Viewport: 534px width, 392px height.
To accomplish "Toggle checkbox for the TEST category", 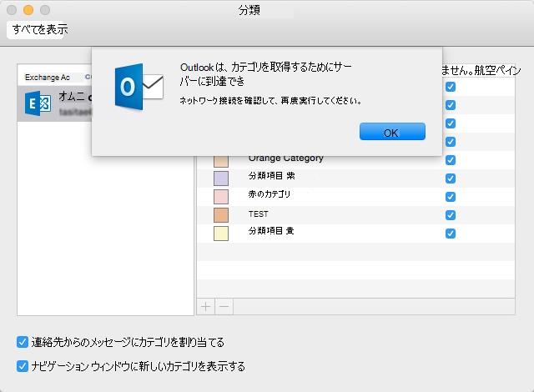I will coord(451,215).
